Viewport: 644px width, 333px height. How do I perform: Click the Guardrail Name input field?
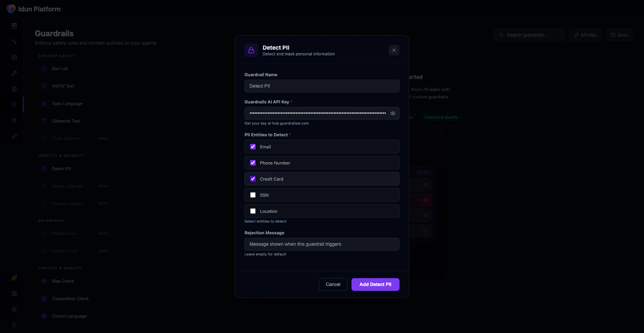322,86
